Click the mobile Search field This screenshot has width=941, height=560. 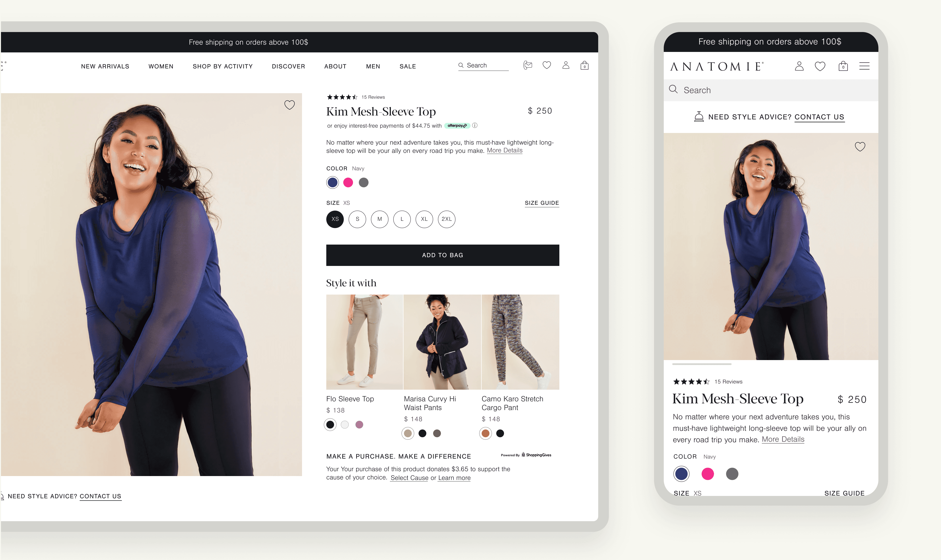point(770,90)
